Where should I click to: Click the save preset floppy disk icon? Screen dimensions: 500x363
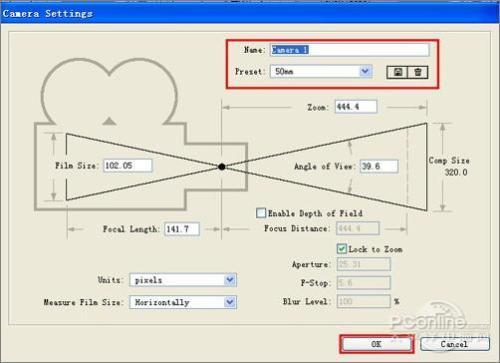point(397,72)
